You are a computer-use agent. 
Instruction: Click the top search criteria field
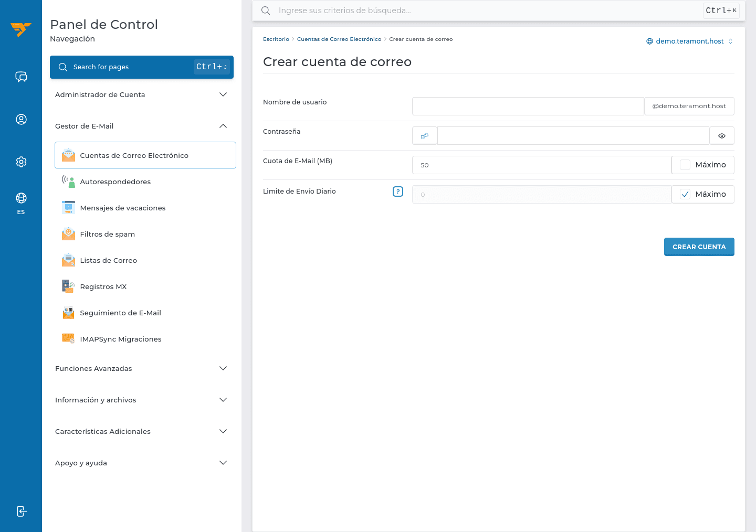pos(499,10)
